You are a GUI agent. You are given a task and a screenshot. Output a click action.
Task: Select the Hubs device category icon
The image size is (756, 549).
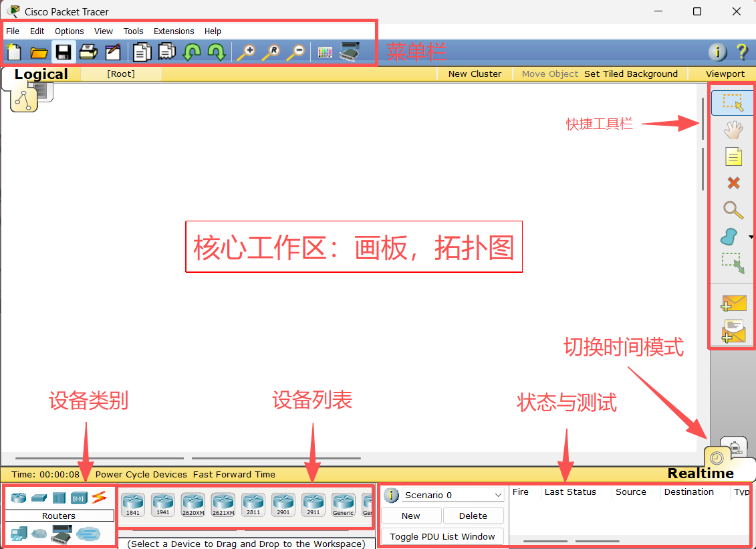[x=59, y=498]
